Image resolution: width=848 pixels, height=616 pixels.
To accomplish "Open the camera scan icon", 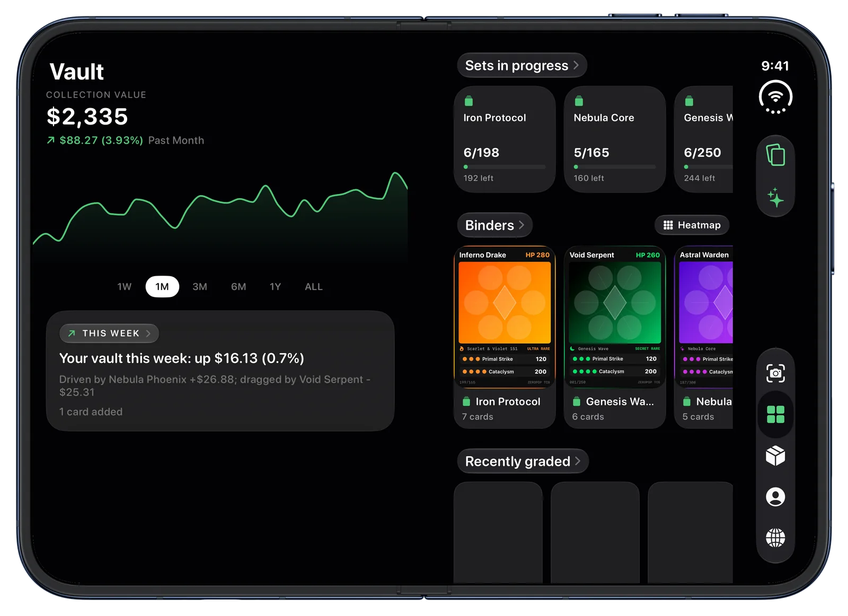I will click(775, 373).
